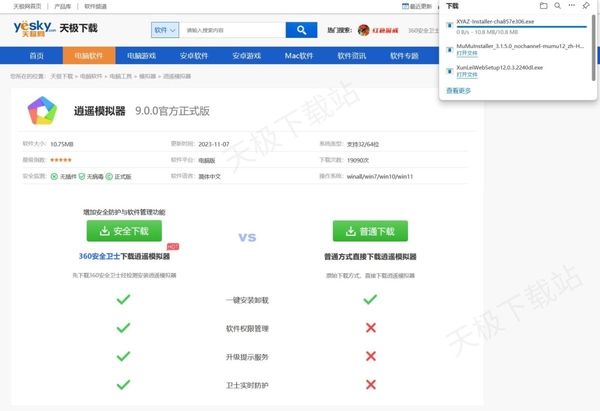The image size is (600, 411).
Task: Click 升级提示服务 feature label
Action: [247, 357]
